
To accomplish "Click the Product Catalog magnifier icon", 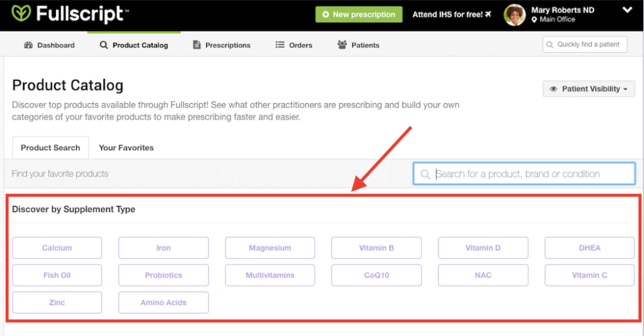I will [x=104, y=45].
